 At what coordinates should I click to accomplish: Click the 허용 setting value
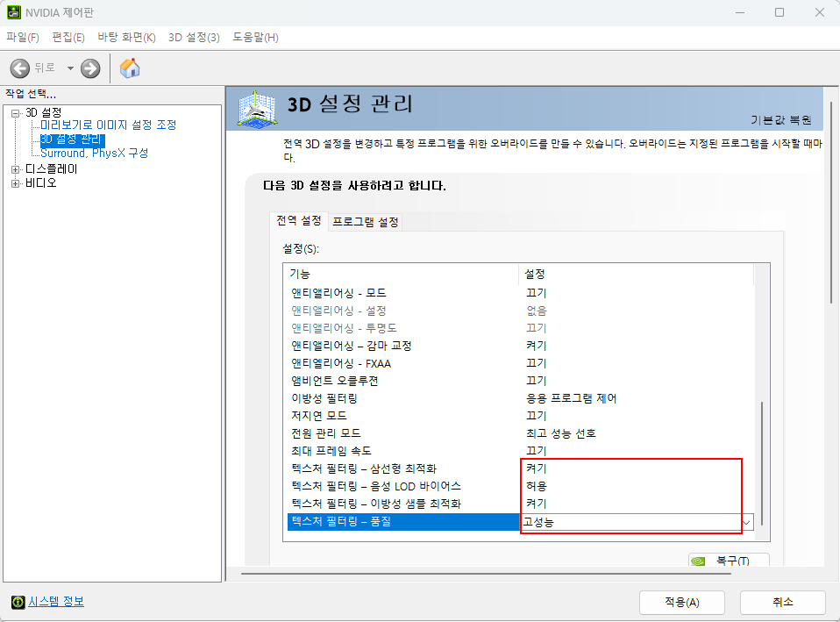point(537,486)
